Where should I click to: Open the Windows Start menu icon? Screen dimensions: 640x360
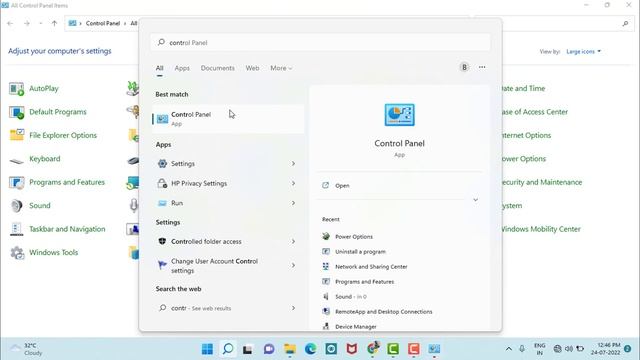pos(207,349)
